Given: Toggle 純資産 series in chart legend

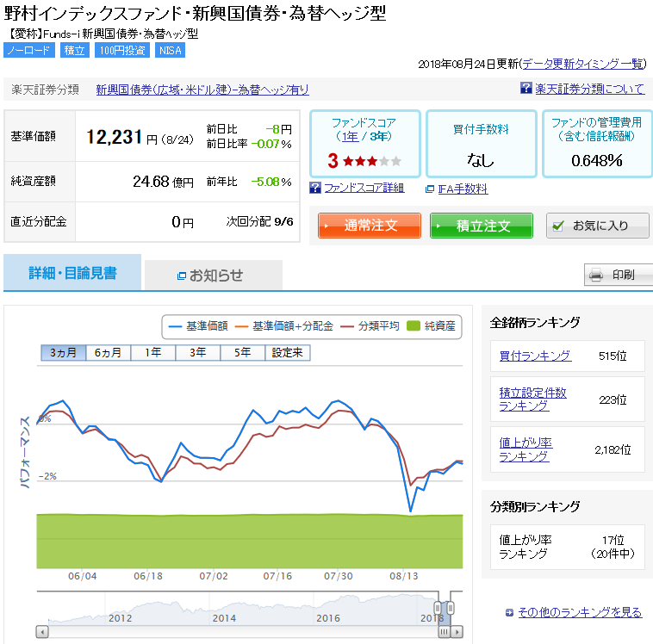Looking at the screenshot, I should coord(431,326).
